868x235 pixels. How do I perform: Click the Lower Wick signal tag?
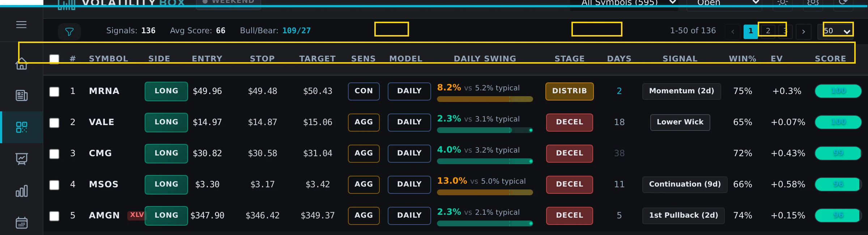(x=680, y=122)
